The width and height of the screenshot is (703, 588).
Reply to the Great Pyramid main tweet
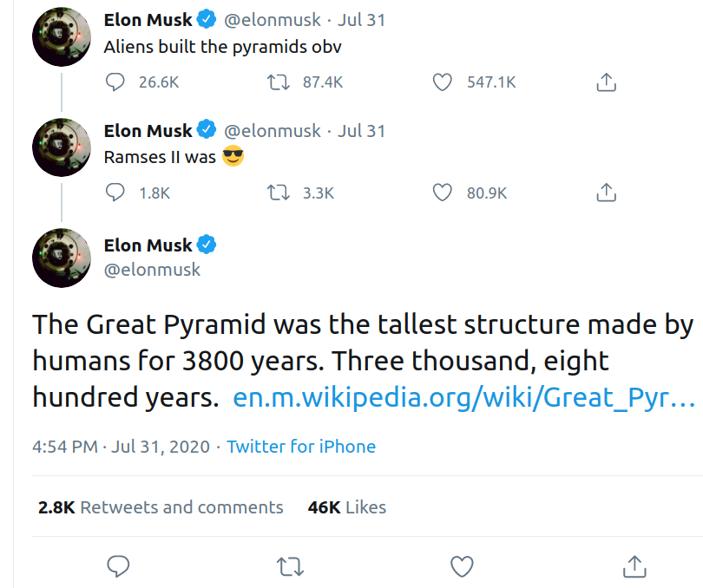pos(118,566)
